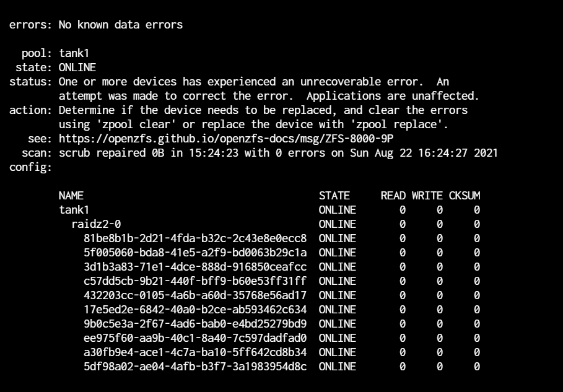Click the CKSUM column header
The image size is (563, 392).
465,196
